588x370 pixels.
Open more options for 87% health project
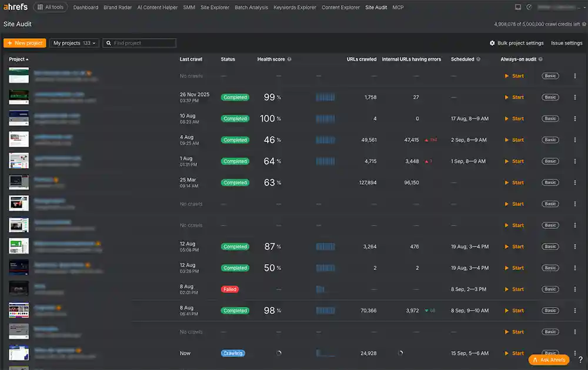[575, 246]
